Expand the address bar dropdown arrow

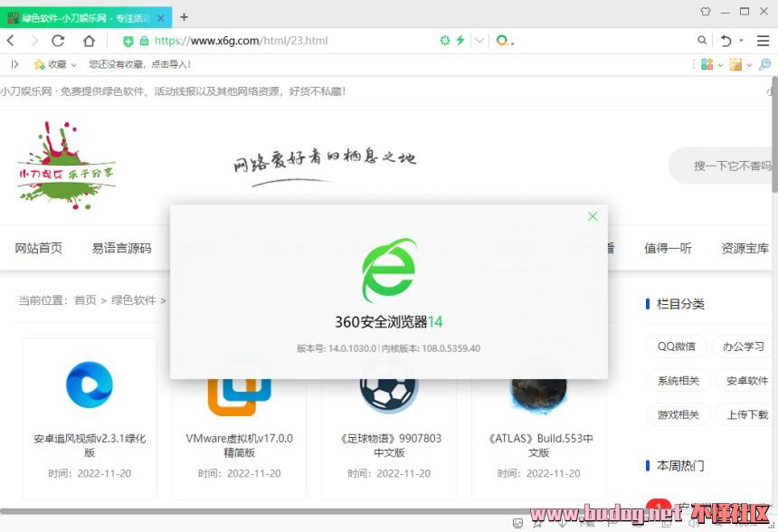pos(479,41)
